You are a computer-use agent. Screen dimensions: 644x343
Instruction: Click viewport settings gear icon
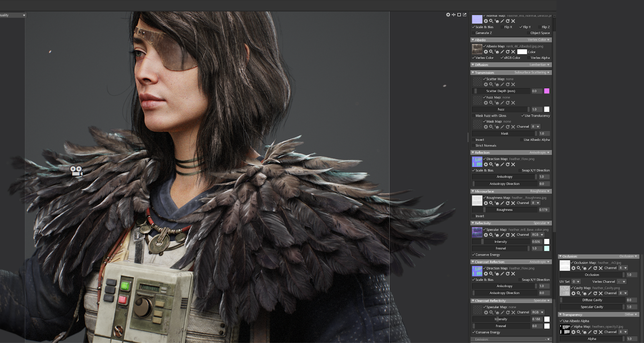pyautogui.click(x=448, y=15)
